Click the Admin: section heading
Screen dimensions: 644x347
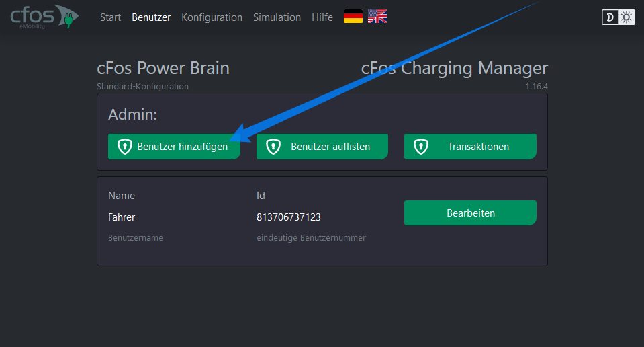(x=133, y=114)
